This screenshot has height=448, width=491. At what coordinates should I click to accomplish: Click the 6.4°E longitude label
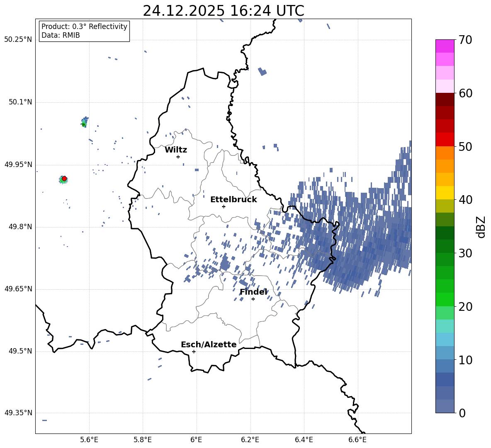coord(304,440)
